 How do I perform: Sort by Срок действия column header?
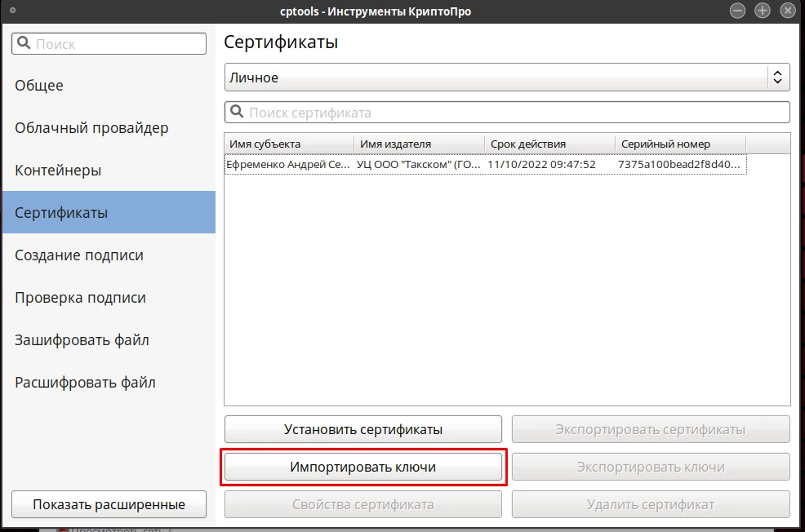[549, 144]
